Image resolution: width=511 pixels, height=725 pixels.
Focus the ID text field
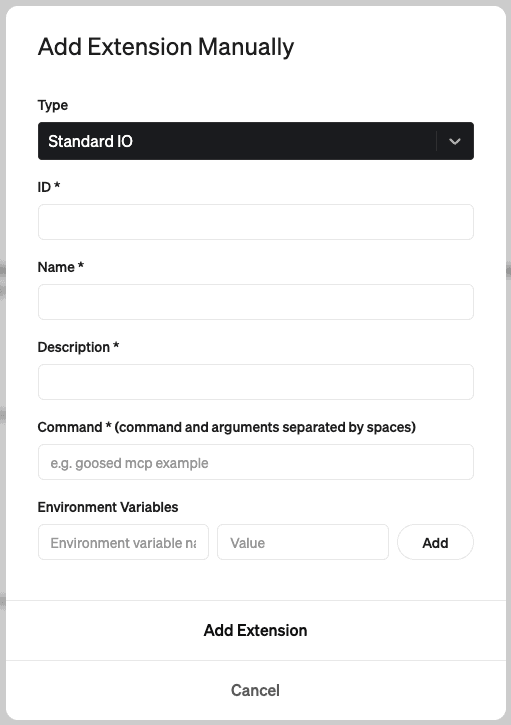pyautogui.click(x=256, y=222)
